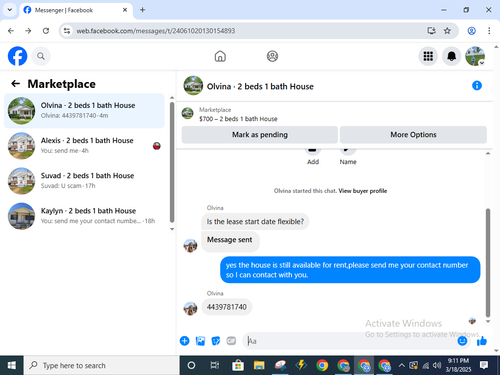Click the message 'Is the lease start date flexible?'
The image size is (500, 375).
click(x=255, y=222)
